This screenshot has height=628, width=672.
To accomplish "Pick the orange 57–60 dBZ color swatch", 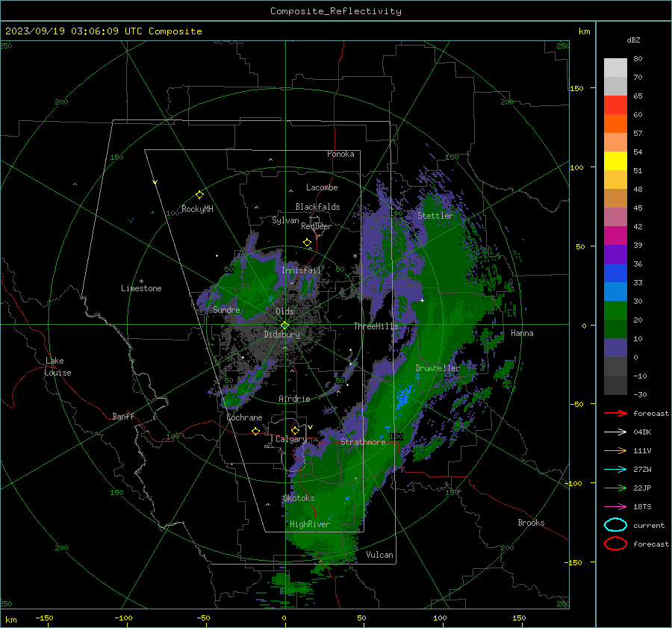I will [x=615, y=124].
